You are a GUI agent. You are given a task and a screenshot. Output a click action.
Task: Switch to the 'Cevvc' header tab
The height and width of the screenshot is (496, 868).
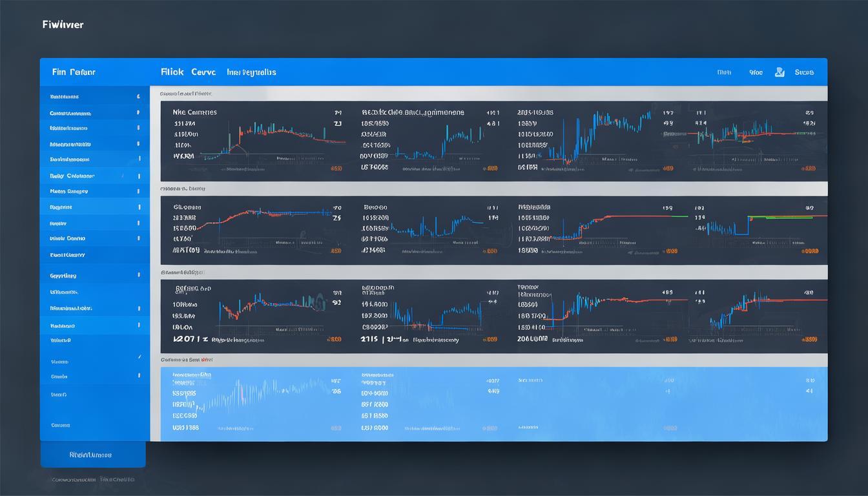tap(203, 72)
